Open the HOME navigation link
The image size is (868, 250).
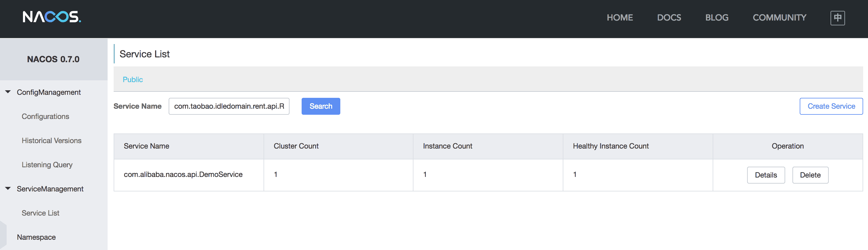point(620,18)
